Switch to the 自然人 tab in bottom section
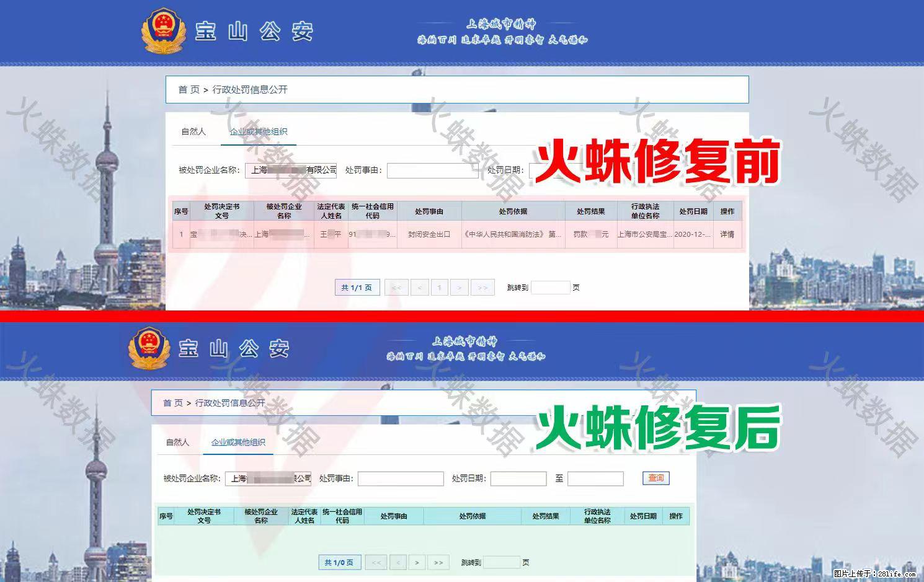The image size is (924, 582). pos(177,443)
